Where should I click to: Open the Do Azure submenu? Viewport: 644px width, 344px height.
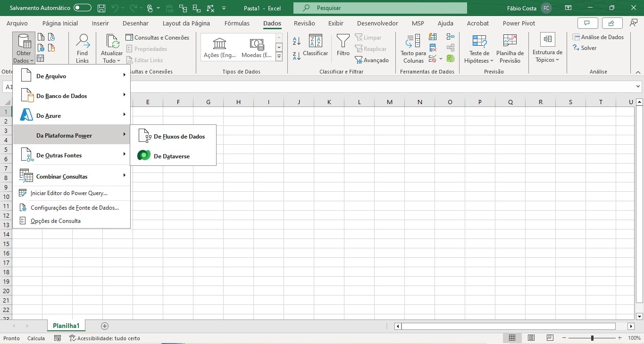[x=71, y=115]
